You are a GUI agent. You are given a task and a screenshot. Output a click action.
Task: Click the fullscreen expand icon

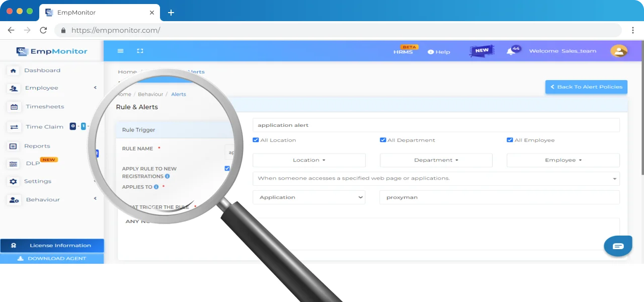pyautogui.click(x=140, y=51)
